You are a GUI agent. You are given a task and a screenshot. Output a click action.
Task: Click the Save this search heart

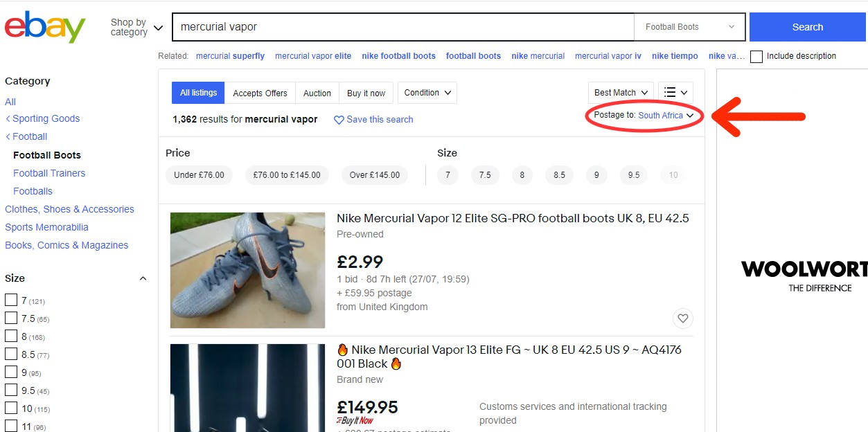tap(339, 120)
